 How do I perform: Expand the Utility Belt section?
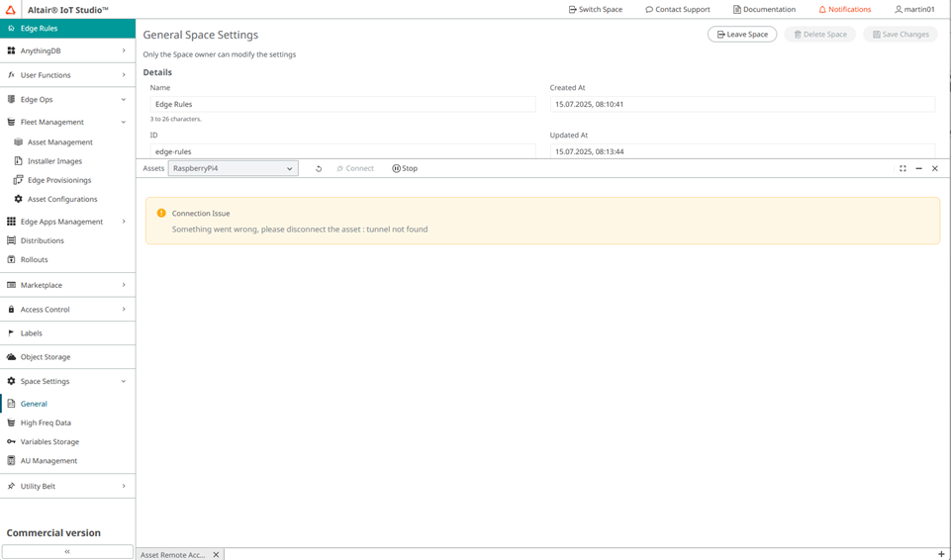point(67,487)
